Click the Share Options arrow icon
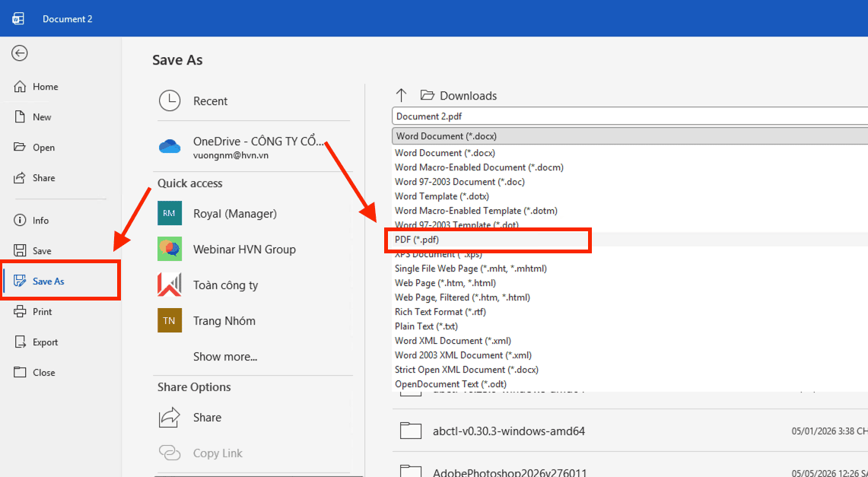The image size is (868, 477). tap(170, 417)
